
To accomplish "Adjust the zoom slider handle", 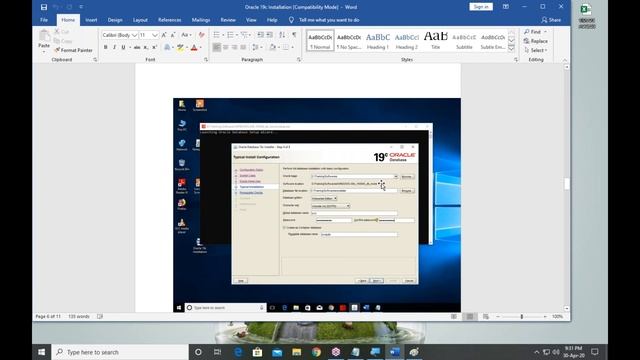I will pos(522,316).
